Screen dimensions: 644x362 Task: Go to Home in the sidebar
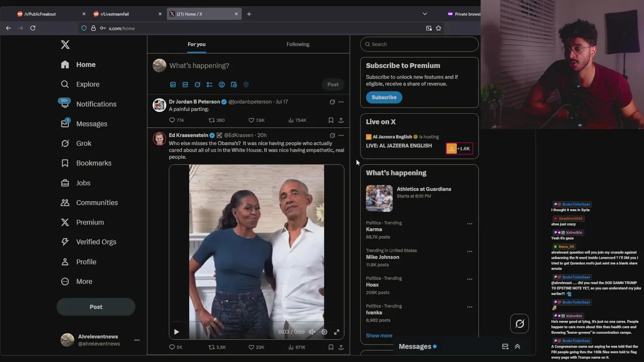(x=78, y=64)
